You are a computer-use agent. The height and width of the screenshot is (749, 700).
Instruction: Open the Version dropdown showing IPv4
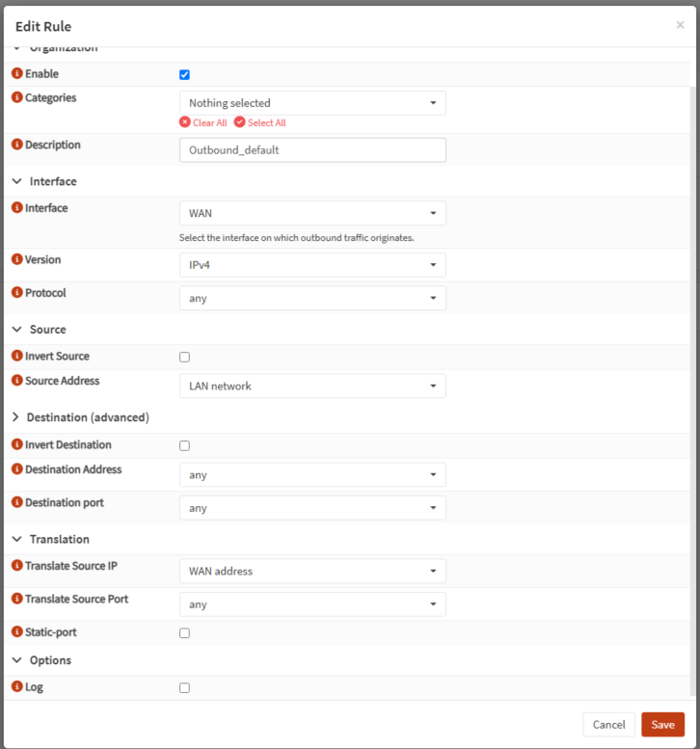point(312,265)
